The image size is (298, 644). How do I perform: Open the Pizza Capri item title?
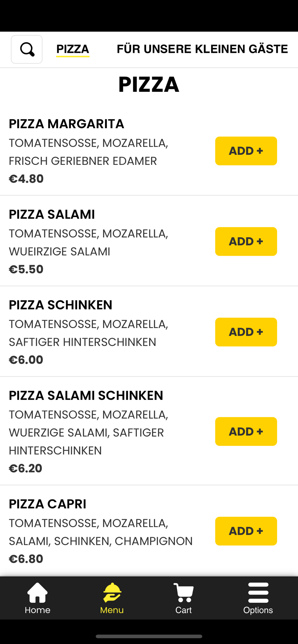click(48, 504)
